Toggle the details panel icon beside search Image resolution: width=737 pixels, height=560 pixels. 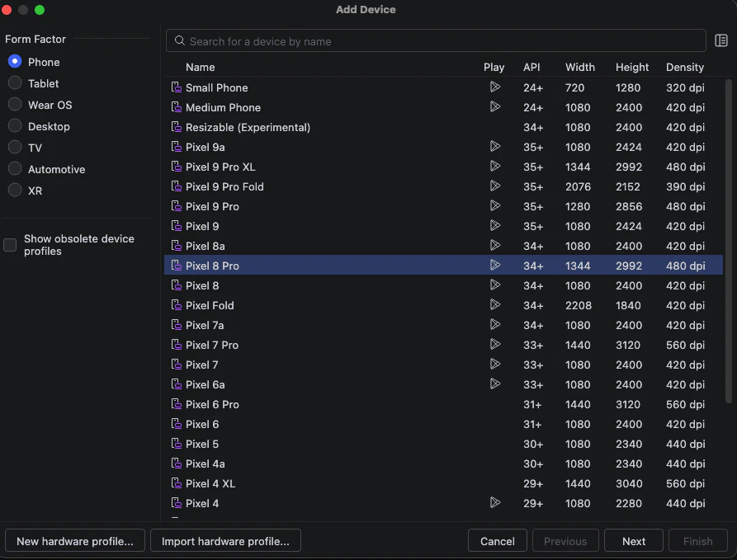coord(721,41)
